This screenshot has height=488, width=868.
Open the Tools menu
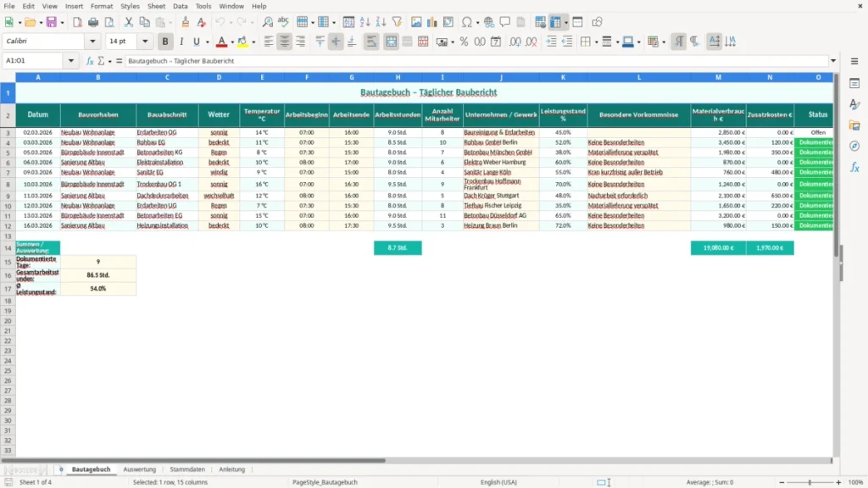point(203,6)
